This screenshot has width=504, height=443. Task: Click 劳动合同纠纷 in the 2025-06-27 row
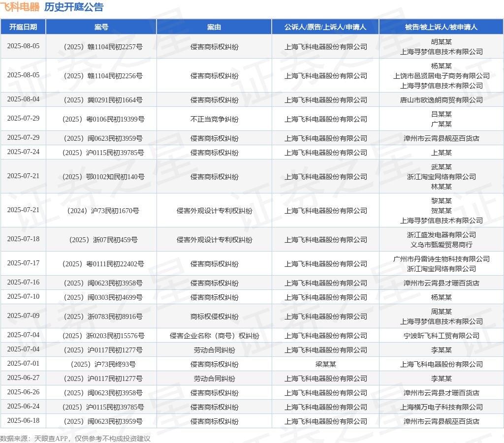point(214,379)
